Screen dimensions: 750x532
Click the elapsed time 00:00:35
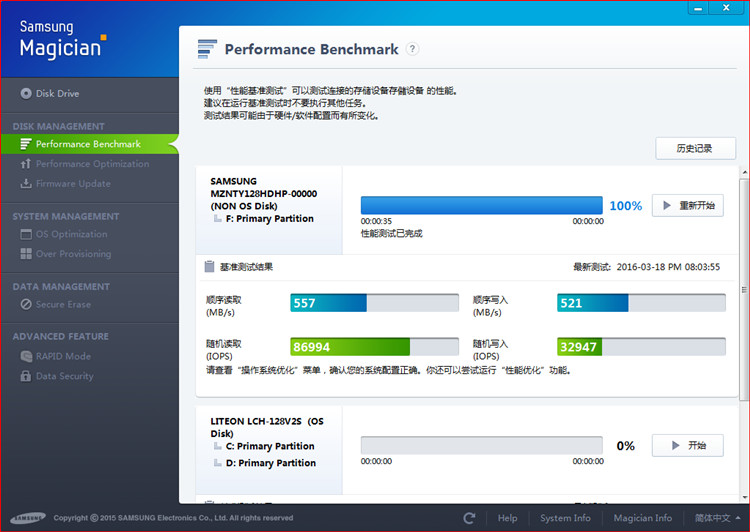tap(376, 221)
